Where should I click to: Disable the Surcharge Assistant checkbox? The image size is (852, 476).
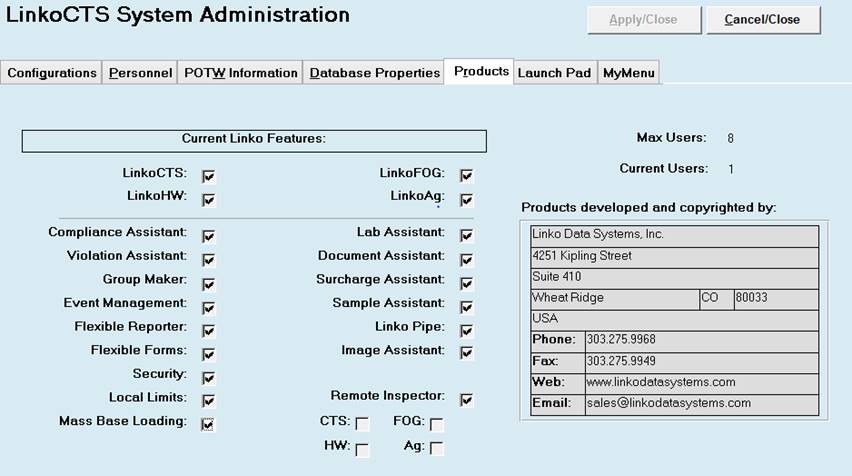point(466,283)
